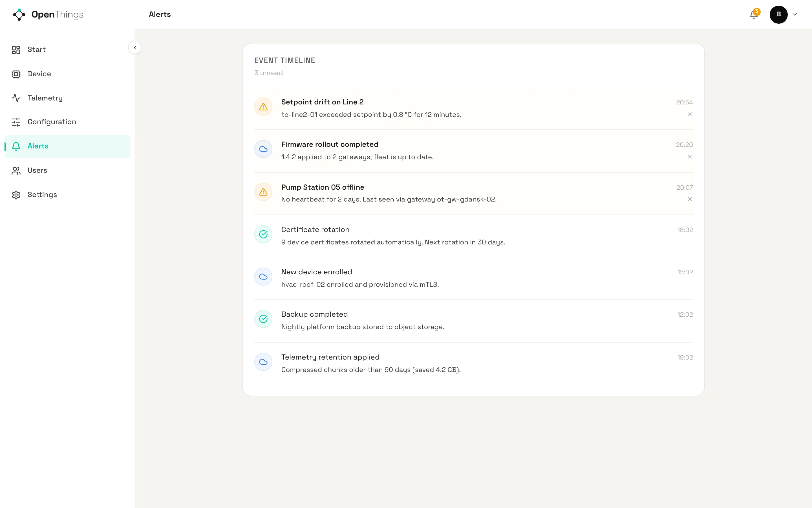This screenshot has height=508, width=812.
Task: Dismiss the Firmware rollout completed alert
Action: coord(690,157)
